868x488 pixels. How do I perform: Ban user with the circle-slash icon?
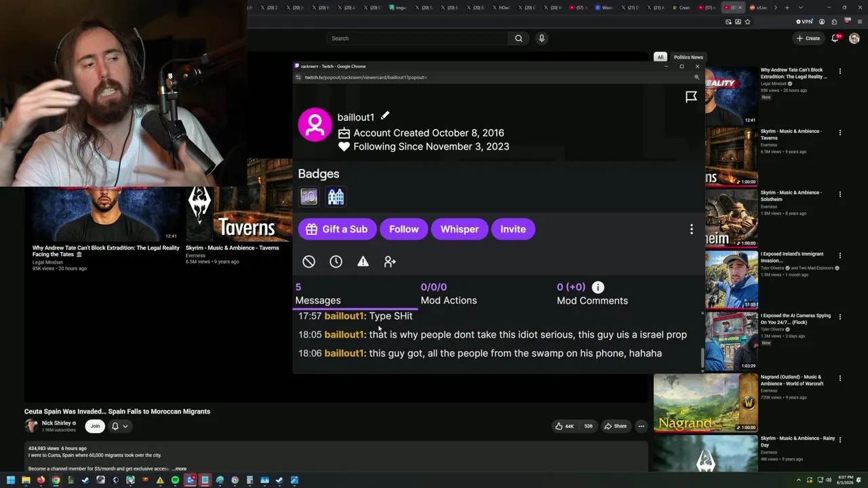(309, 262)
